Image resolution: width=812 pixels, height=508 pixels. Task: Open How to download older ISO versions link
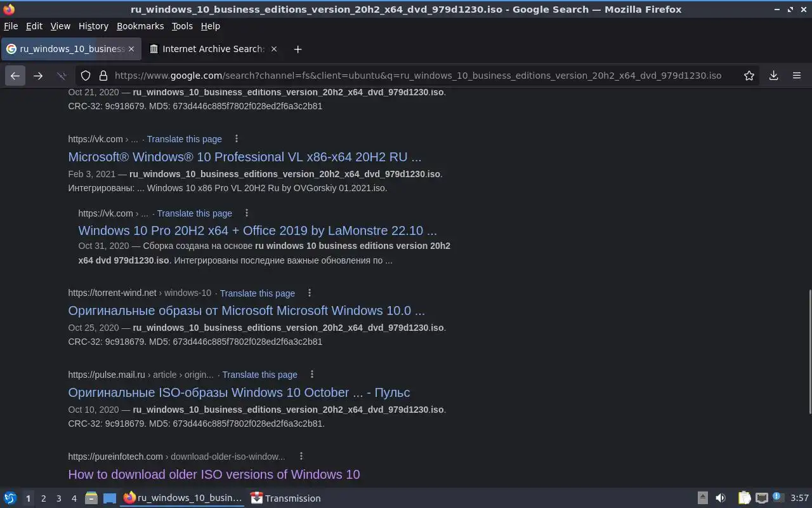click(214, 474)
